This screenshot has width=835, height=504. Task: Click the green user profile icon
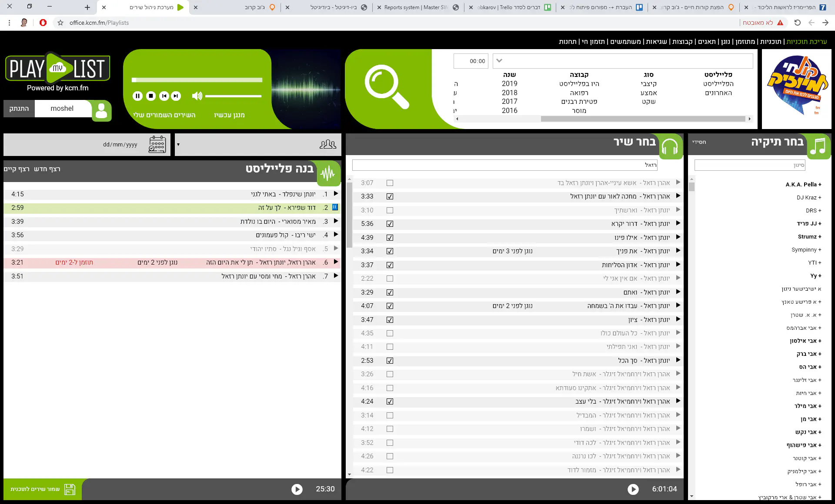101,111
